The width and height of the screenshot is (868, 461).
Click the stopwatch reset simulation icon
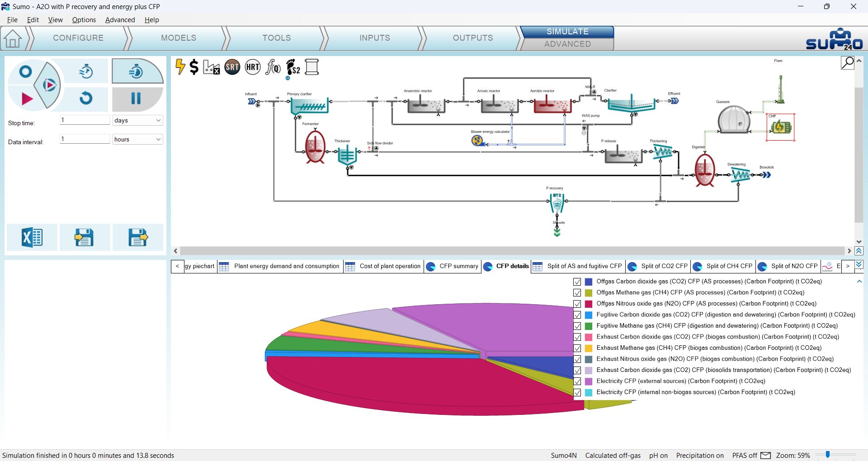click(86, 71)
